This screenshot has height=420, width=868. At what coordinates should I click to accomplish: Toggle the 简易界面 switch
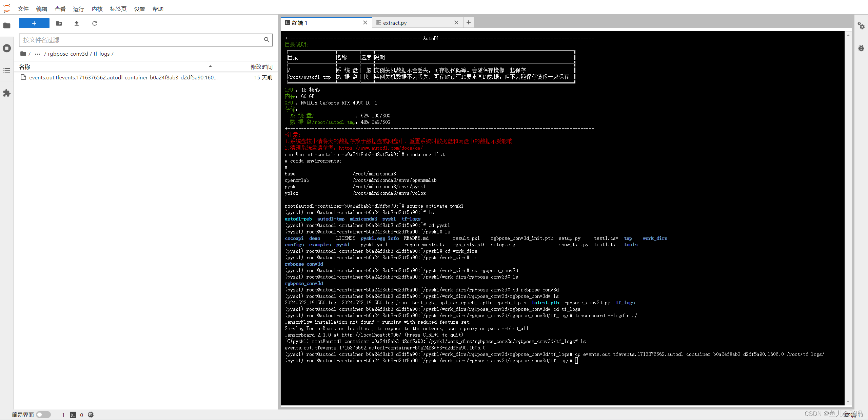(43, 415)
